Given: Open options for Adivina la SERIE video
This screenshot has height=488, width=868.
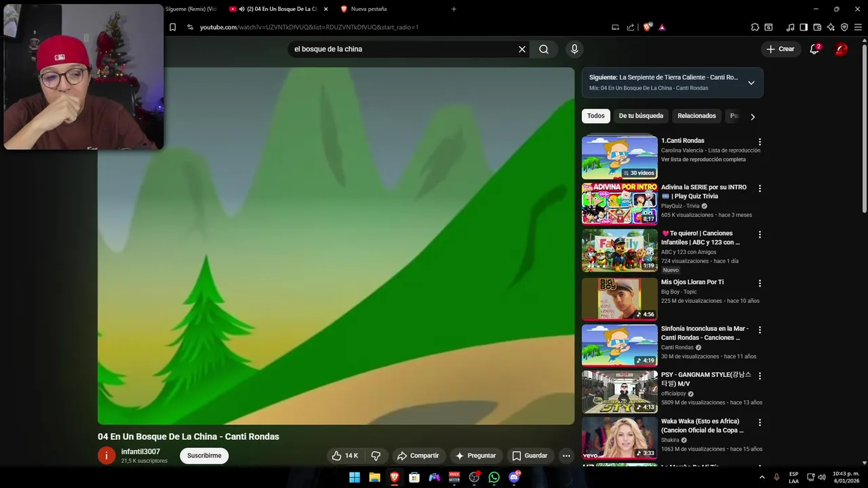Looking at the screenshot, I should click(x=759, y=188).
